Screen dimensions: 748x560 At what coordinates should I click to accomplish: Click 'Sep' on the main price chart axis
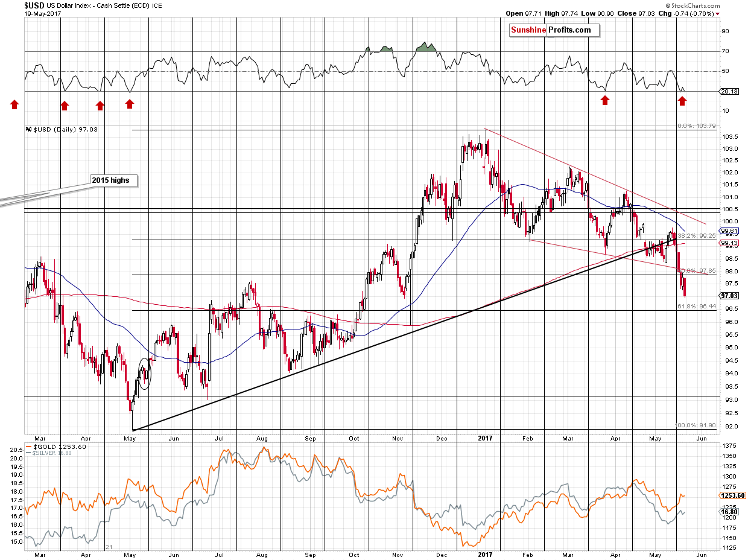point(310,439)
